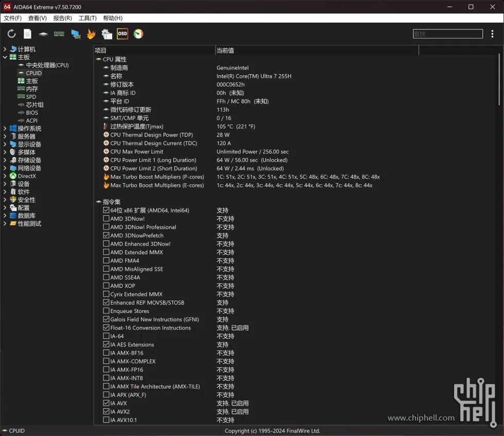Toggle the 64位 x86 扩展 checkbox
This screenshot has width=504, height=436.
tap(106, 210)
